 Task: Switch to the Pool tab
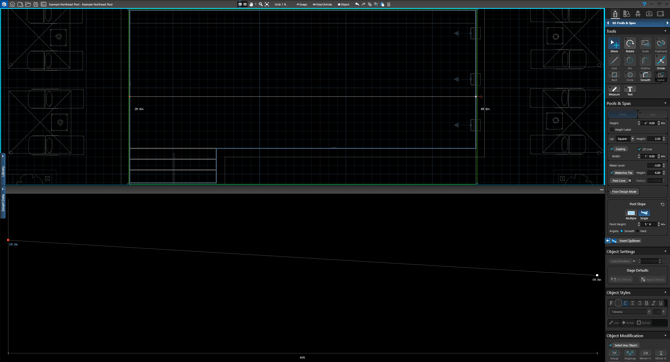click(623, 115)
